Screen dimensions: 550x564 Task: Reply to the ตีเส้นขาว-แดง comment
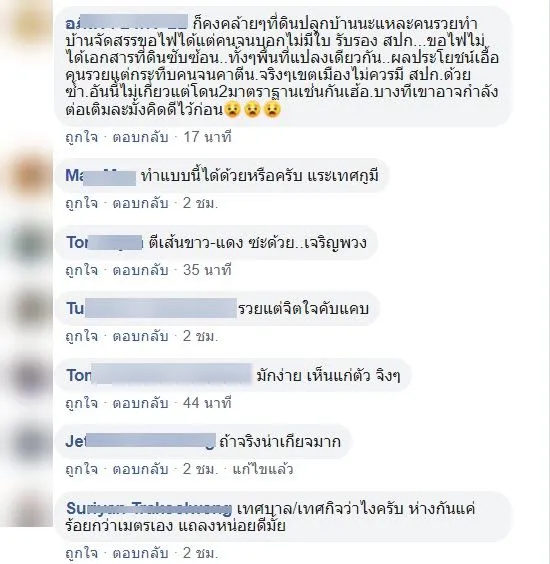[x=141, y=270]
